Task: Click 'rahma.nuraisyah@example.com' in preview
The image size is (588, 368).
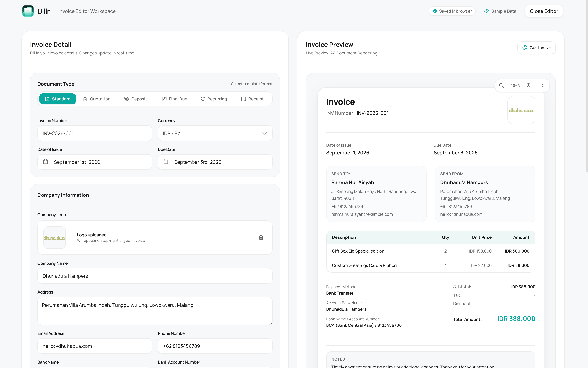Action: 362,214
